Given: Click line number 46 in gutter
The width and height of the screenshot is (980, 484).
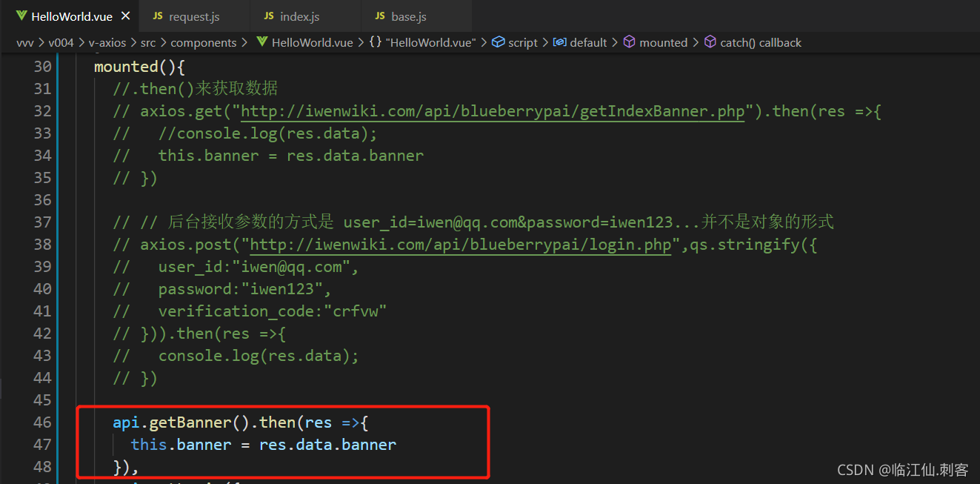Looking at the screenshot, I should [42, 422].
